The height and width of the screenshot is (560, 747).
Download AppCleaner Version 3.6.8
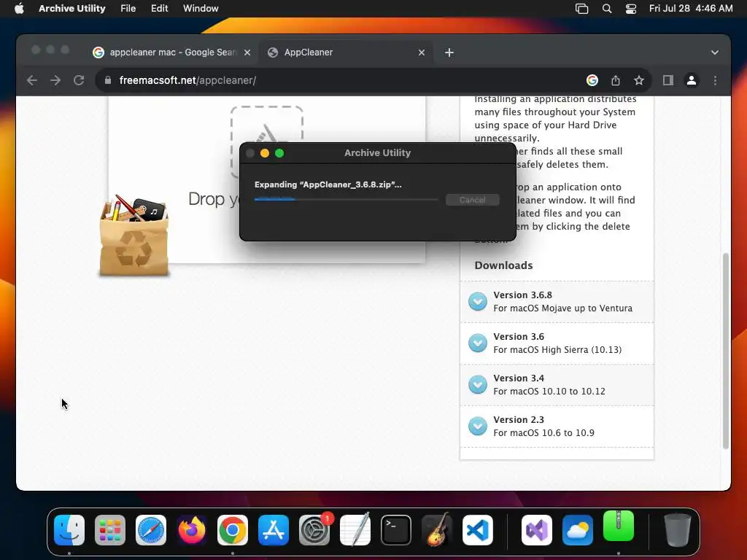point(557,302)
